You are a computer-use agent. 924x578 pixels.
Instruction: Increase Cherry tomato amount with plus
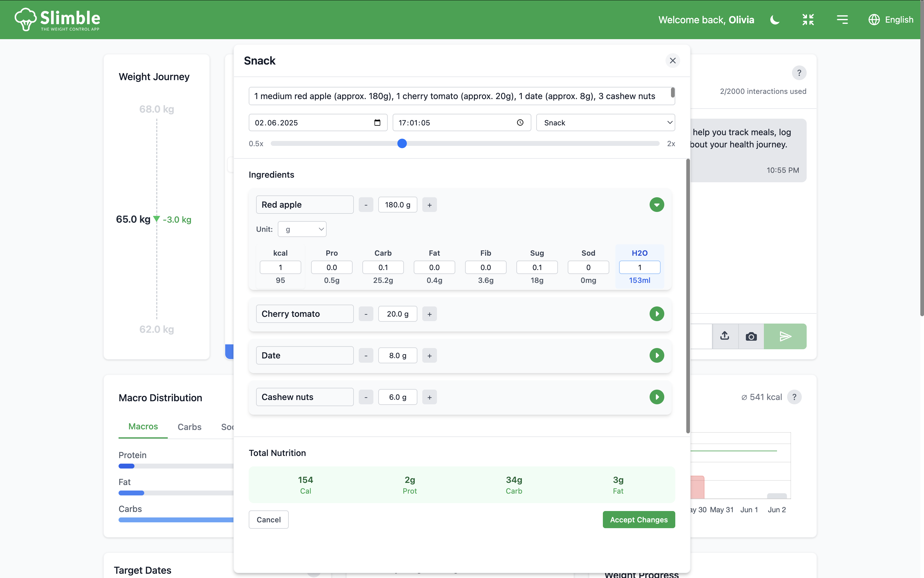click(430, 314)
